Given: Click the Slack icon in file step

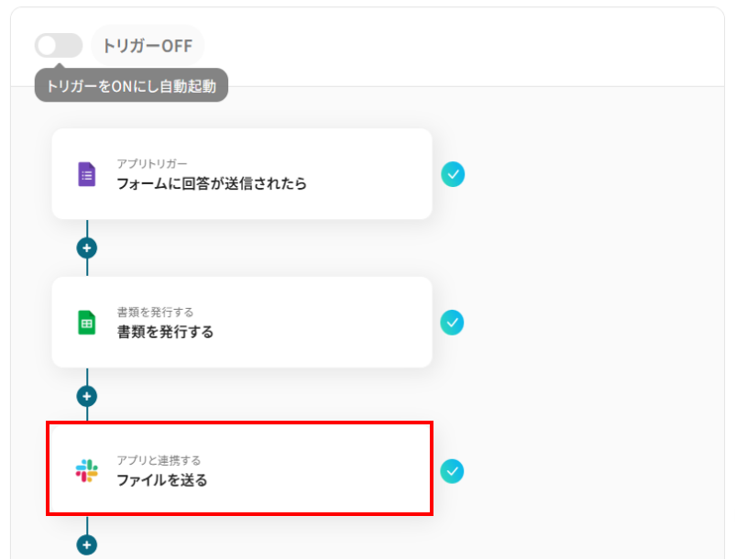Looking at the screenshot, I should [86, 471].
